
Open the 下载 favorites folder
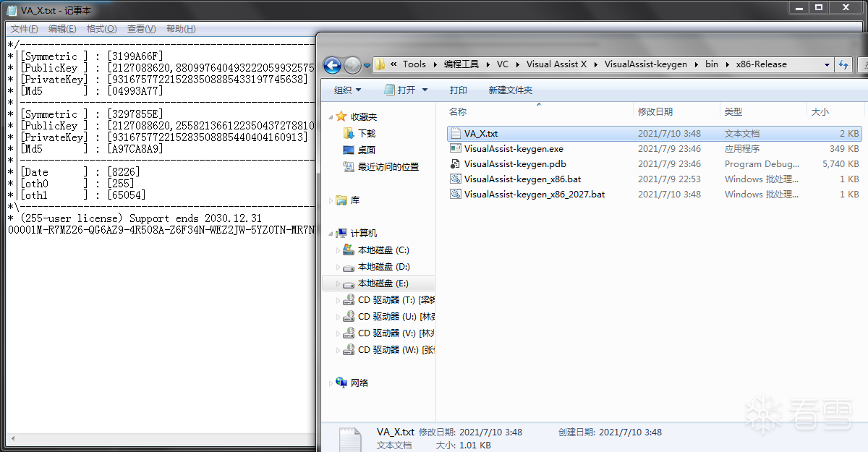[367, 134]
